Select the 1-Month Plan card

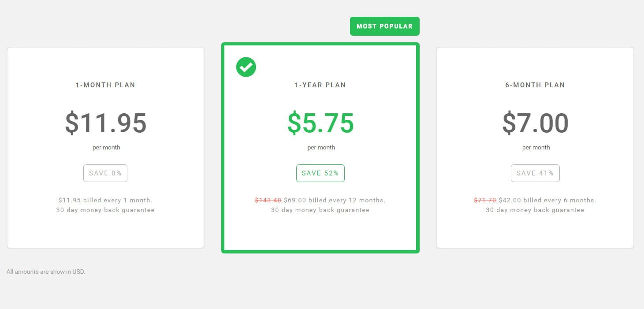point(105,148)
